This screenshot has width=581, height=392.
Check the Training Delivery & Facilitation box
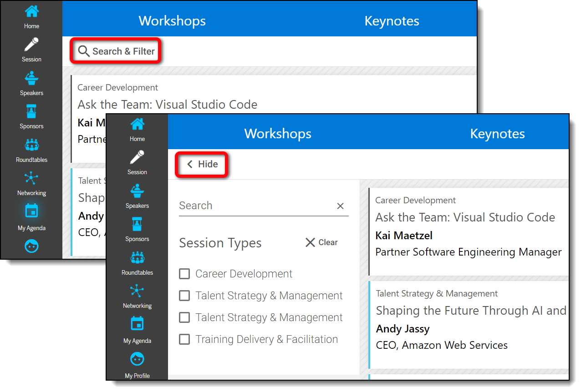(x=184, y=339)
